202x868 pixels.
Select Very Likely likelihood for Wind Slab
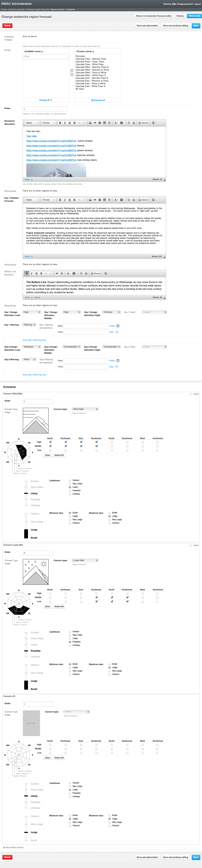pyautogui.click(x=70, y=484)
